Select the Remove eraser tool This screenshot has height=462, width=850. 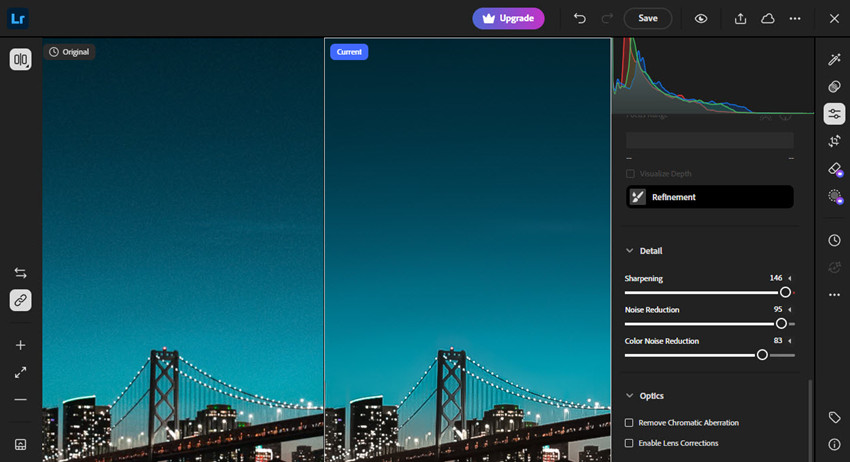[x=835, y=169]
